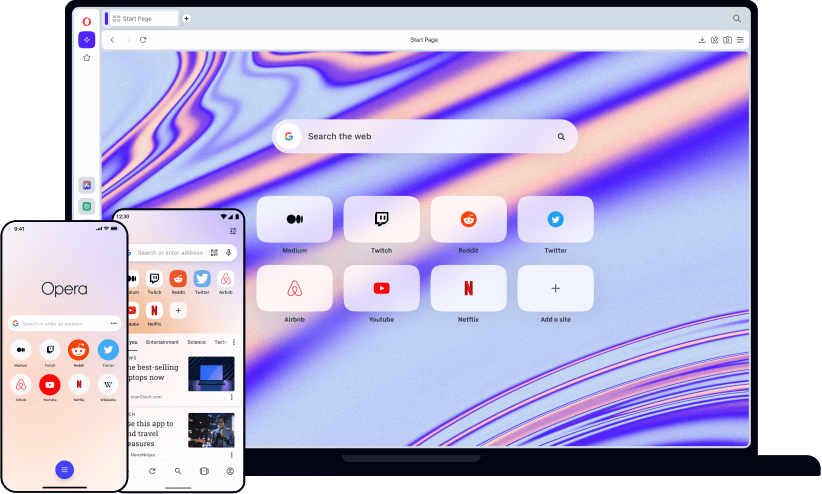This screenshot has height=494, width=822.
Task: Tap the iPhone search or enter address field
Action: [64, 324]
